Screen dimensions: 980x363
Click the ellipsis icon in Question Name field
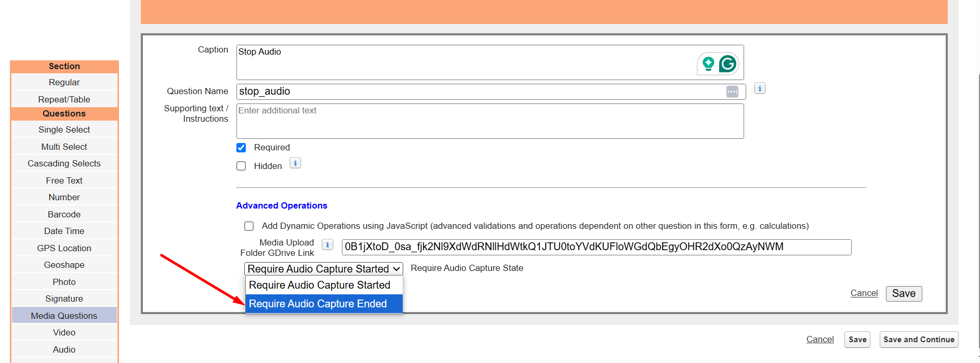[x=732, y=92]
